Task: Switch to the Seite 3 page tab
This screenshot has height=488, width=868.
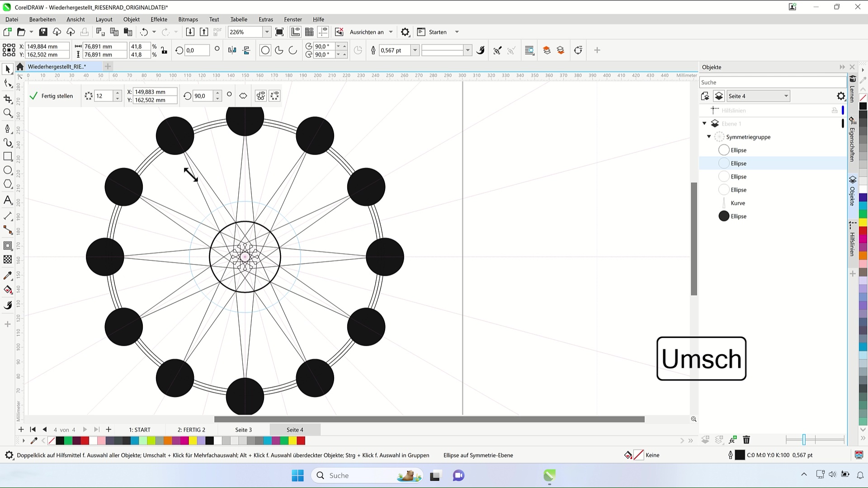Action: click(x=243, y=430)
